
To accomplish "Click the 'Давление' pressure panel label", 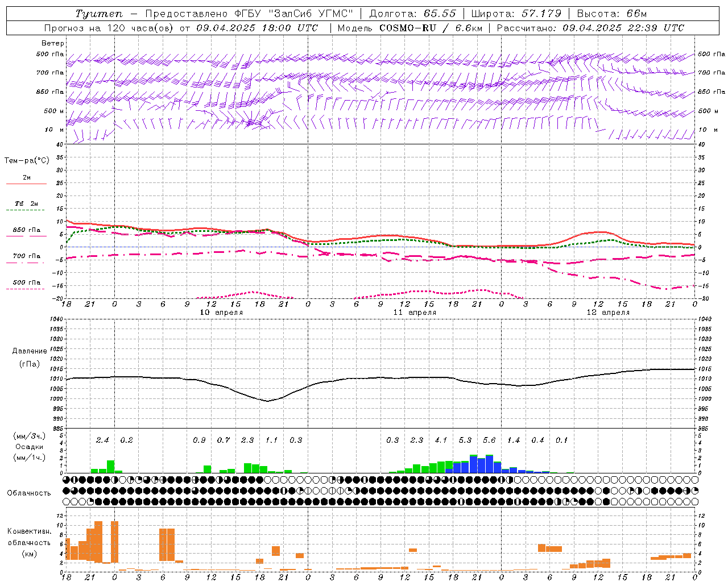I will 30,351.
